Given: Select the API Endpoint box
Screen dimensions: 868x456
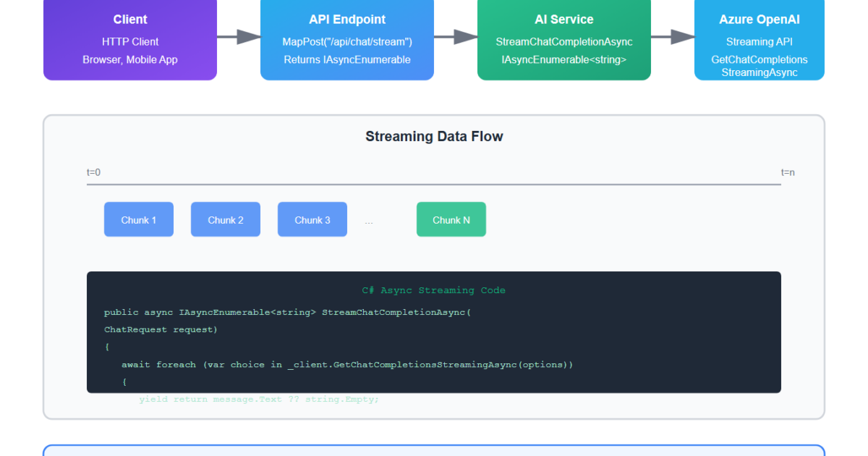Looking at the screenshot, I should tap(347, 39).
